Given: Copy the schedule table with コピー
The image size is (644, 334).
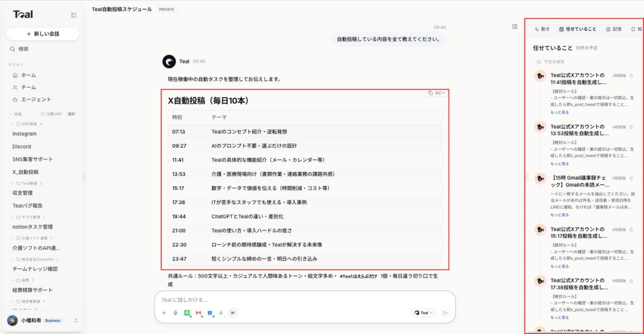Looking at the screenshot, I should coord(437,93).
